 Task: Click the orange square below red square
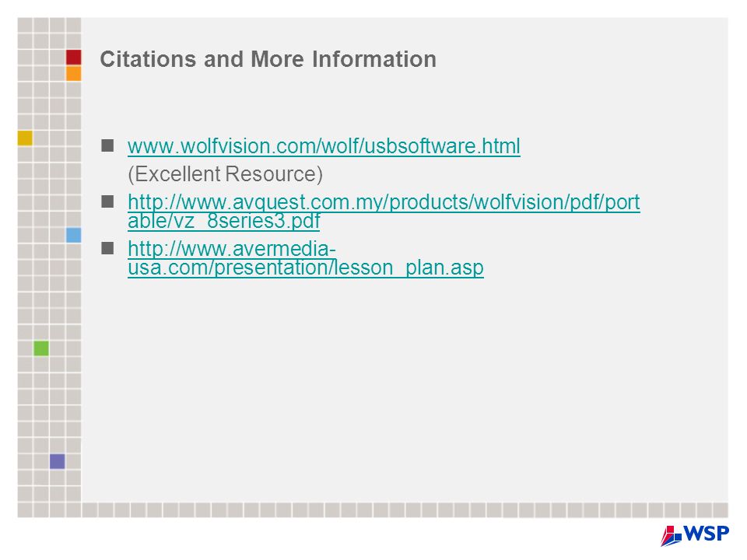(x=73, y=73)
